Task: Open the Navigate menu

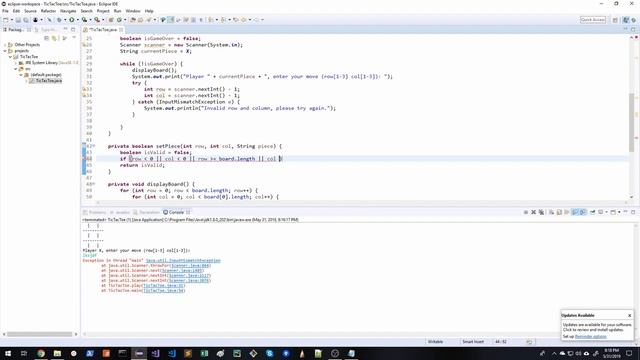Action: (x=68, y=11)
